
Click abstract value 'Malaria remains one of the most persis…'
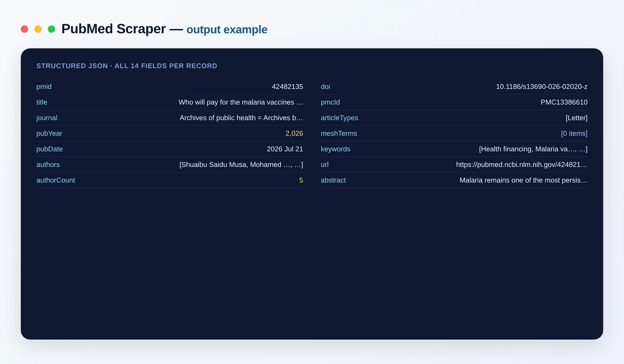(x=523, y=180)
